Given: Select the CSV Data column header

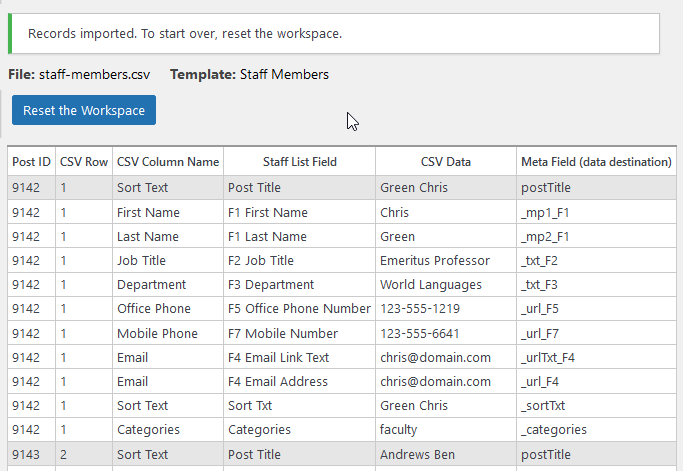Looking at the screenshot, I should click(x=445, y=162).
